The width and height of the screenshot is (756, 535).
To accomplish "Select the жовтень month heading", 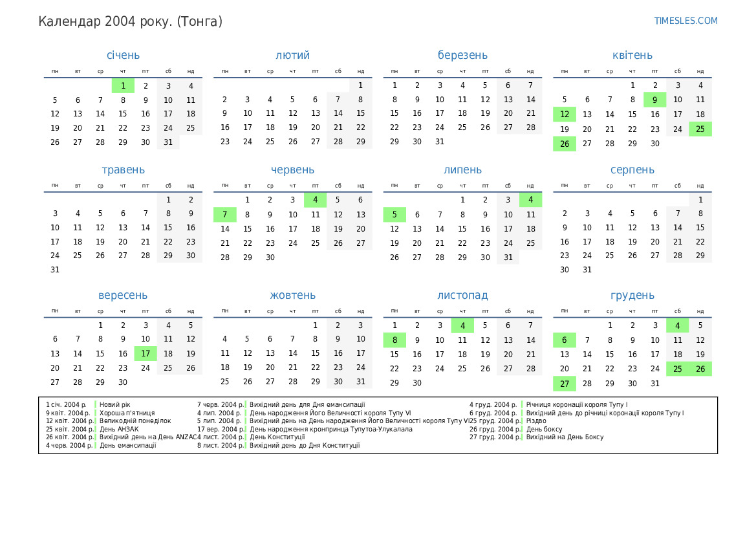I will click(293, 295).
